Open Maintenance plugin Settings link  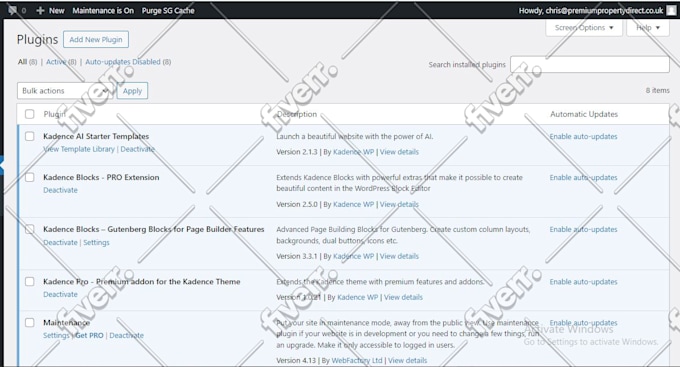click(x=56, y=335)
